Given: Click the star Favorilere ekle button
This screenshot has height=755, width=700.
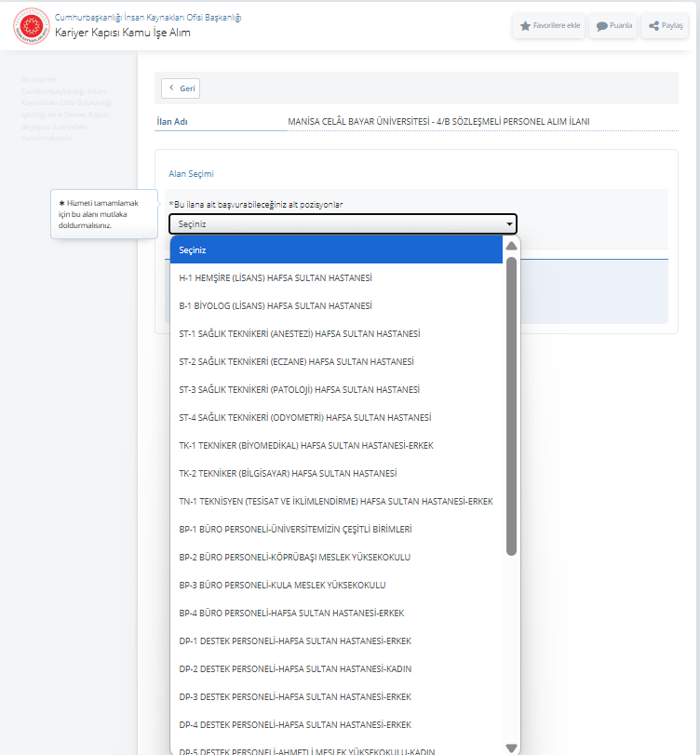Looking at the screenshot, I should 549,25.
